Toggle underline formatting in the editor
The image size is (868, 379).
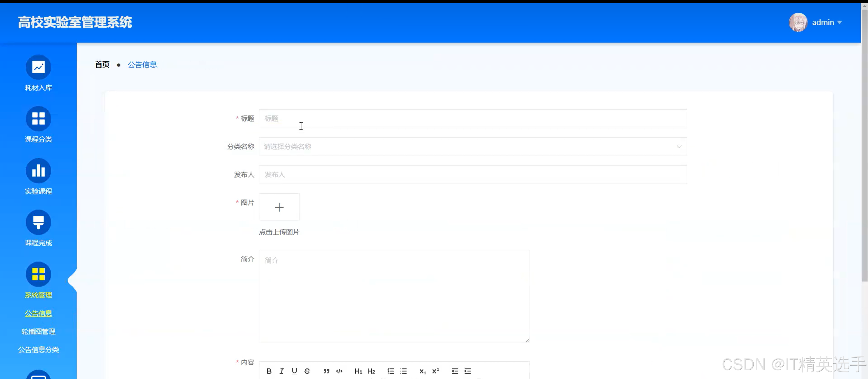tap(294, 371)
